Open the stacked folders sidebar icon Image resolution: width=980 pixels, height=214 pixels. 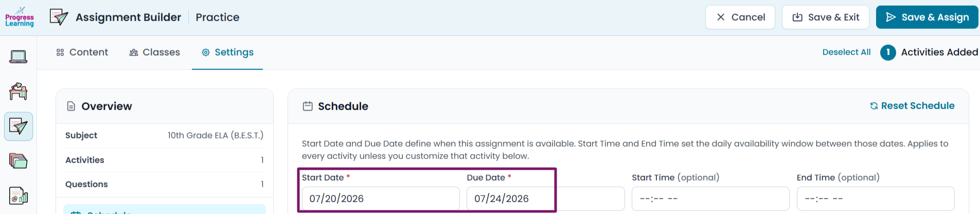click(19, 162)
